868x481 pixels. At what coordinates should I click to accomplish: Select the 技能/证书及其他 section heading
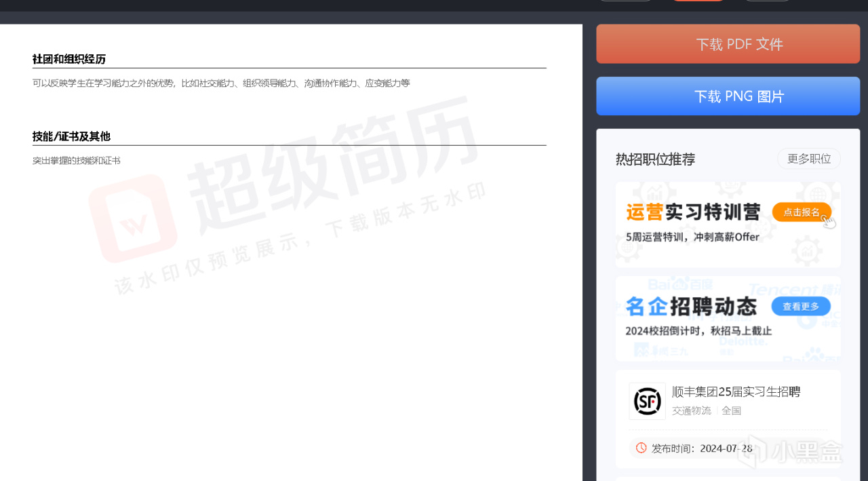pos(71,136)
